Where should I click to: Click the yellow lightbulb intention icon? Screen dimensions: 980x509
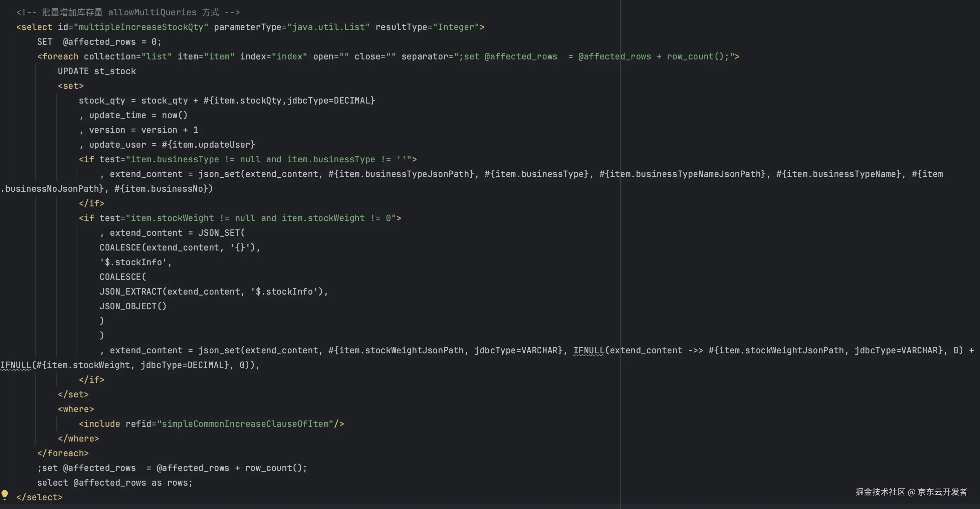(x=5, y=494)
